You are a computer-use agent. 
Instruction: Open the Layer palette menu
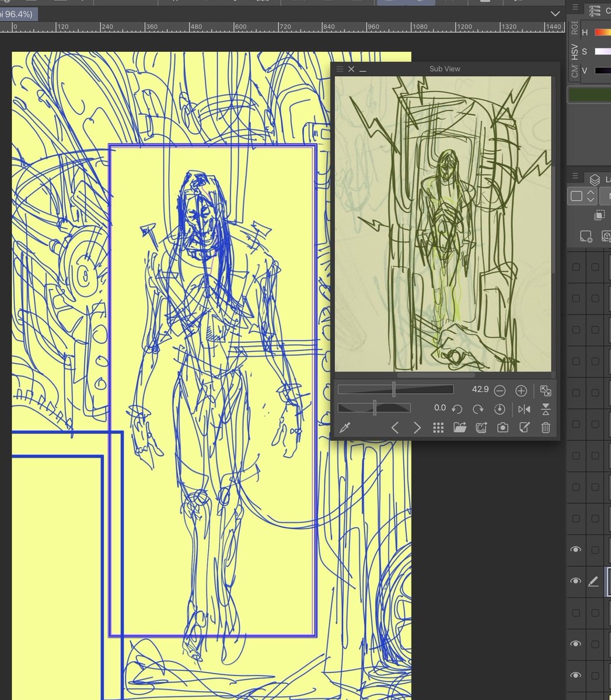click(x=575, y=176)
